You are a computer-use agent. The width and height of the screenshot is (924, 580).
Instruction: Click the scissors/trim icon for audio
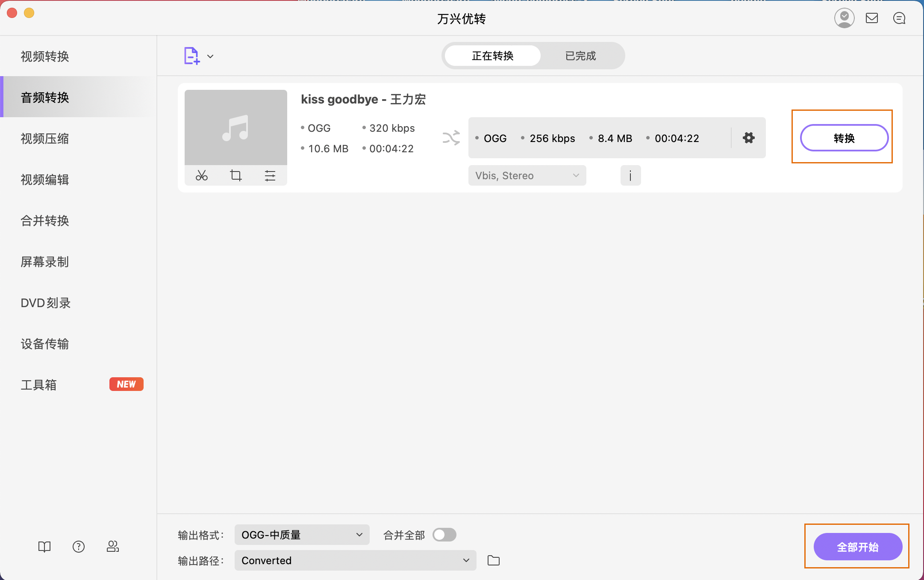click(201, 175)
